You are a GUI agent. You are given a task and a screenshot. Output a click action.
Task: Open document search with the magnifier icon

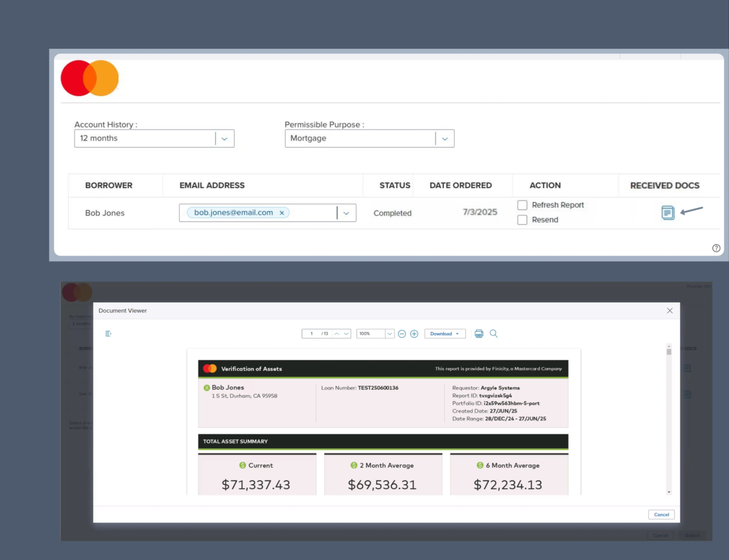click(493, 334)
